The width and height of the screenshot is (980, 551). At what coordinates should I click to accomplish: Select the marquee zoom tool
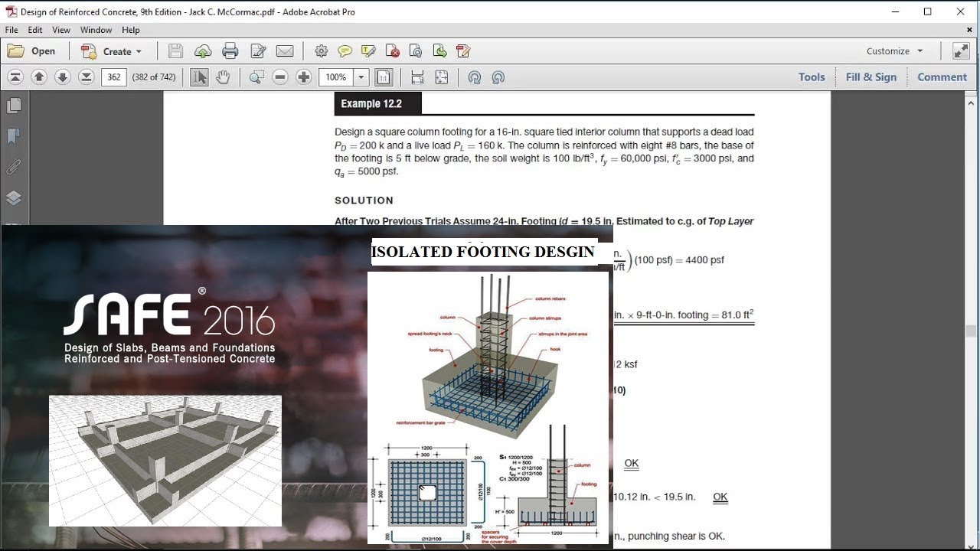pos(256,77)
